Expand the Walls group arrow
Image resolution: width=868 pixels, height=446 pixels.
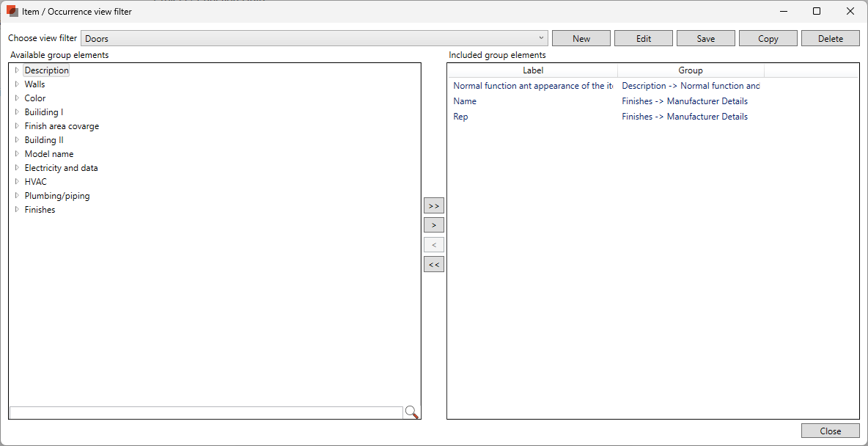17,84
